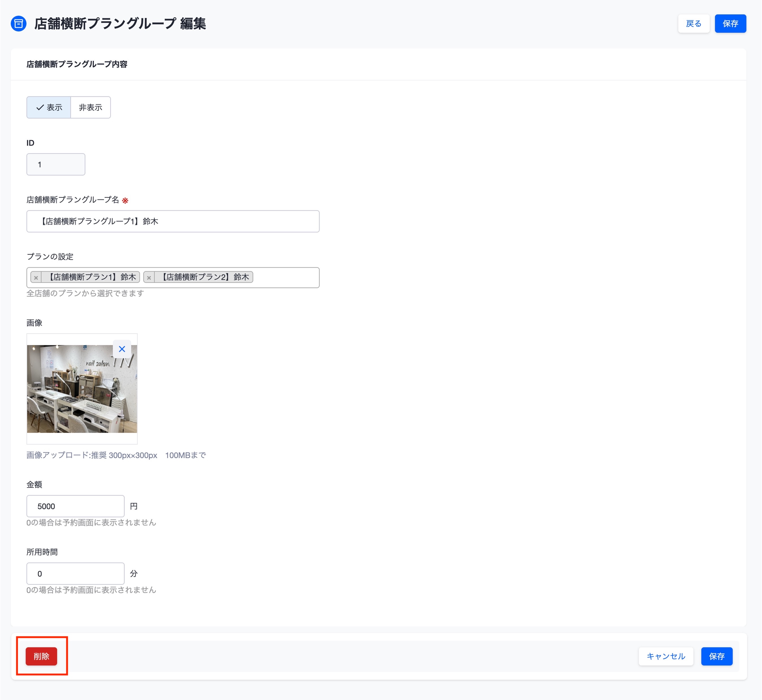Switch to the 非表示 option

click(90, 107)
